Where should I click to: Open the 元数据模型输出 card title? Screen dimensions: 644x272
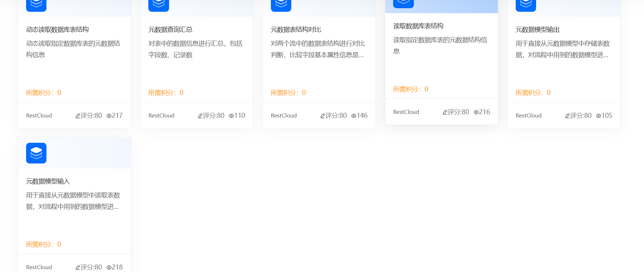coord(538,29)
